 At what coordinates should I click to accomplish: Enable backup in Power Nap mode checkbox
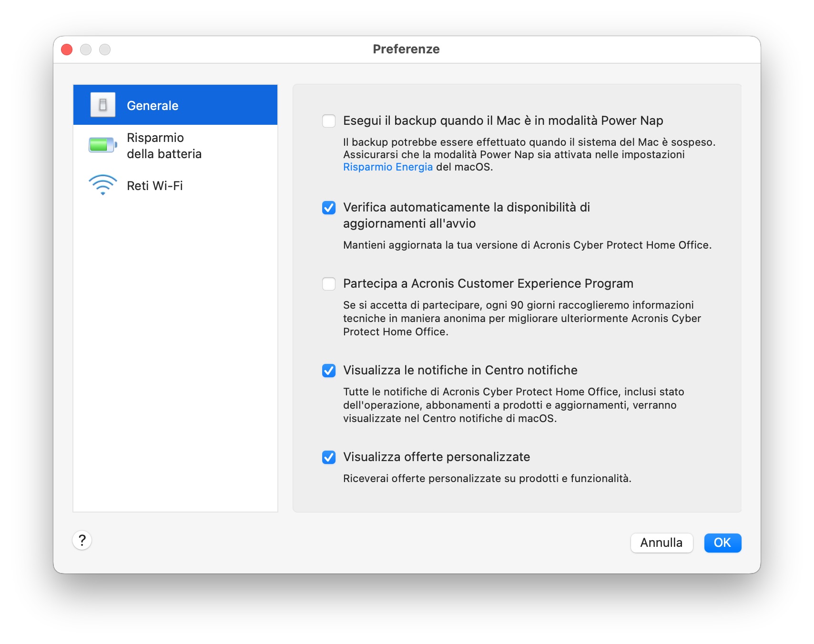coord(329,121)
